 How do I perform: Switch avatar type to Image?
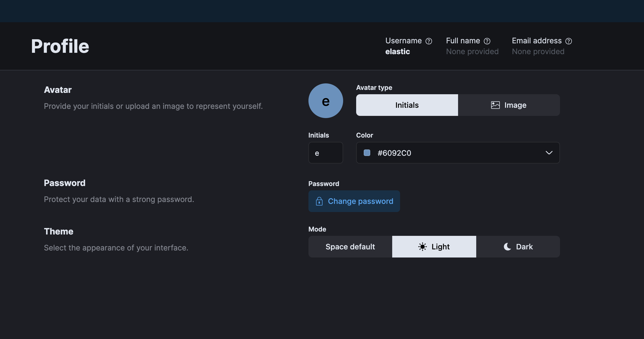(509, 105)
